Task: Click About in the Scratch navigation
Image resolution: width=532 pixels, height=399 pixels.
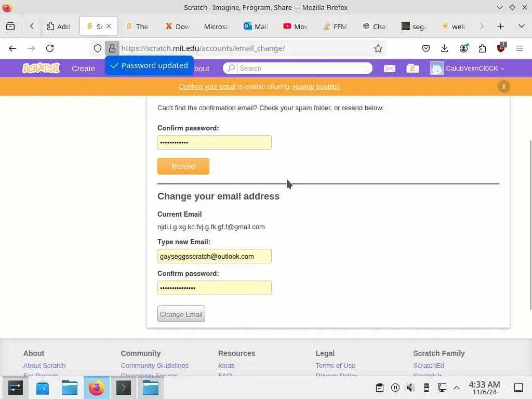Action: 201,69
